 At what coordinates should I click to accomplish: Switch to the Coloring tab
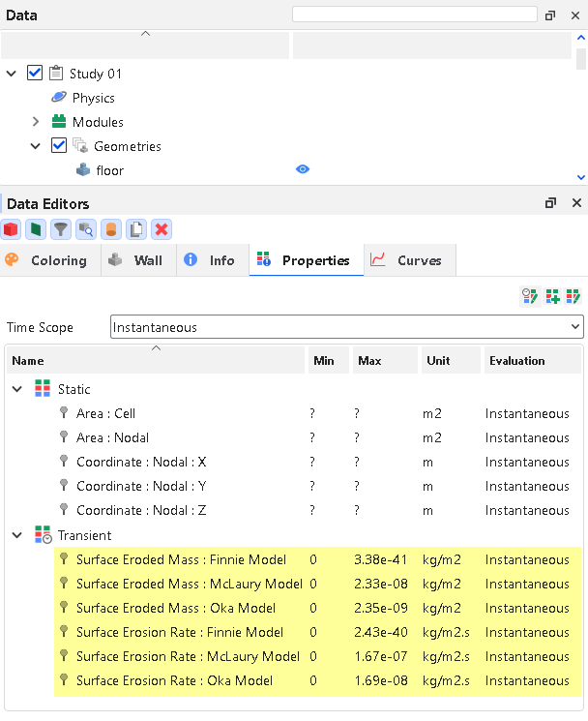46,260
